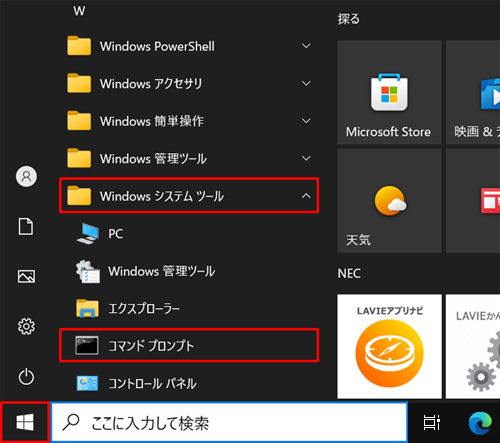Image resolution: width=500 pixels, height=443 pixels.
Task: Open the user account icon
Action: pos(26,176)
